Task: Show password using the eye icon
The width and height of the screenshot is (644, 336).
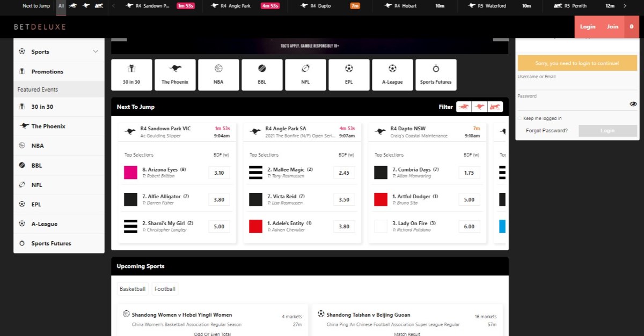Action: click(633, 104)
